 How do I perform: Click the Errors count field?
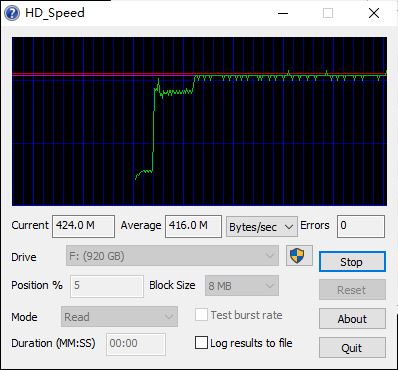click(x=361, y=226)
